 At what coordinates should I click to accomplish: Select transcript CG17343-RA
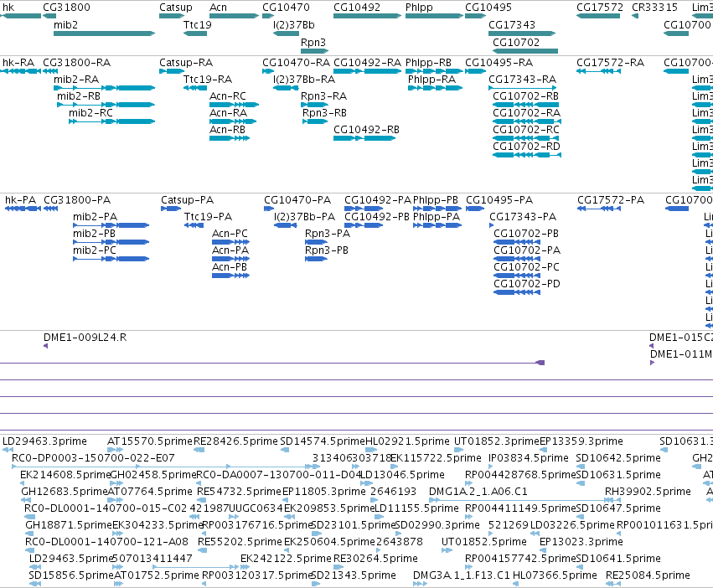pyautogui.click(x=523, y=88)
